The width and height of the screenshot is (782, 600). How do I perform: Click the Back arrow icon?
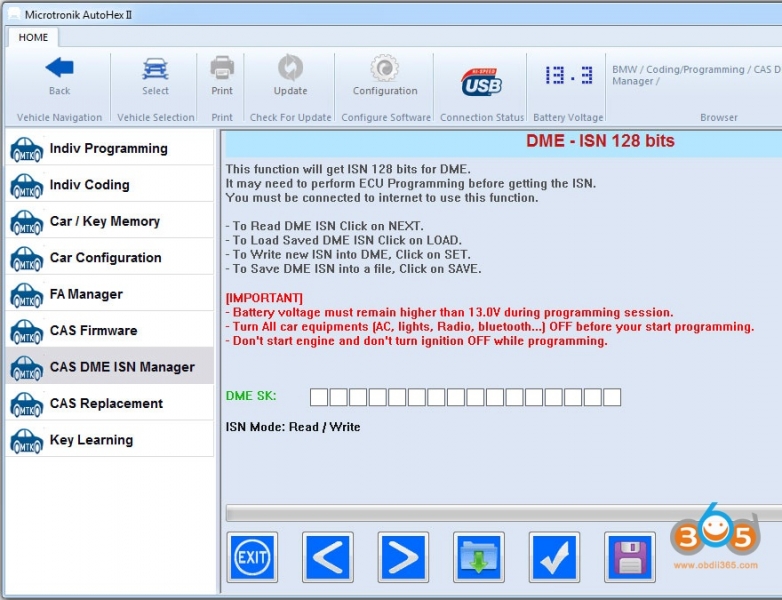click(x=59, y=67)
